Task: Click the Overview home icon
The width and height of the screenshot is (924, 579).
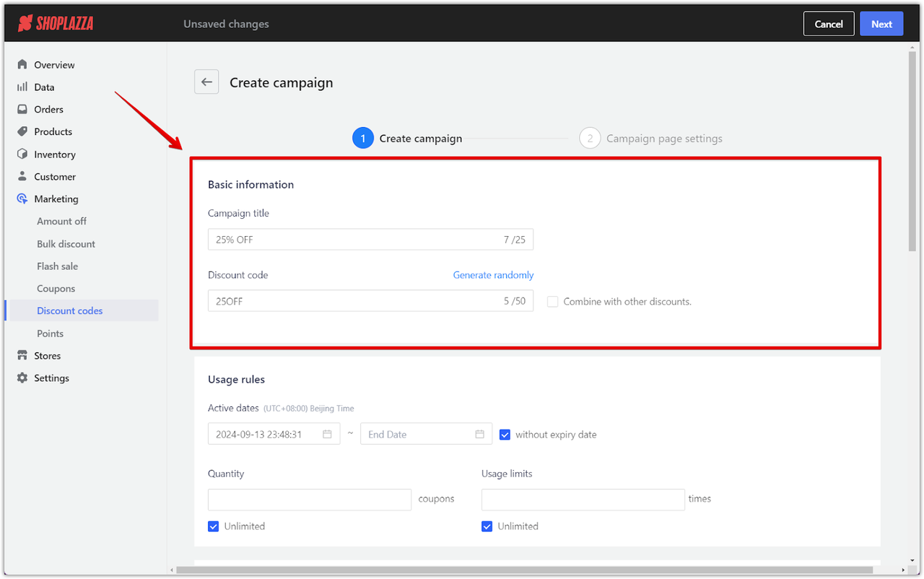Action: tap(22, 64)
